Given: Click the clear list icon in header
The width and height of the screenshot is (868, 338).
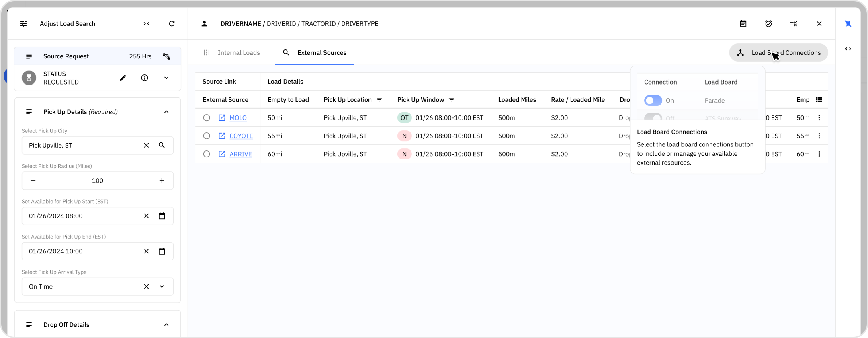Looking at the screenshot, I should 794,24.
